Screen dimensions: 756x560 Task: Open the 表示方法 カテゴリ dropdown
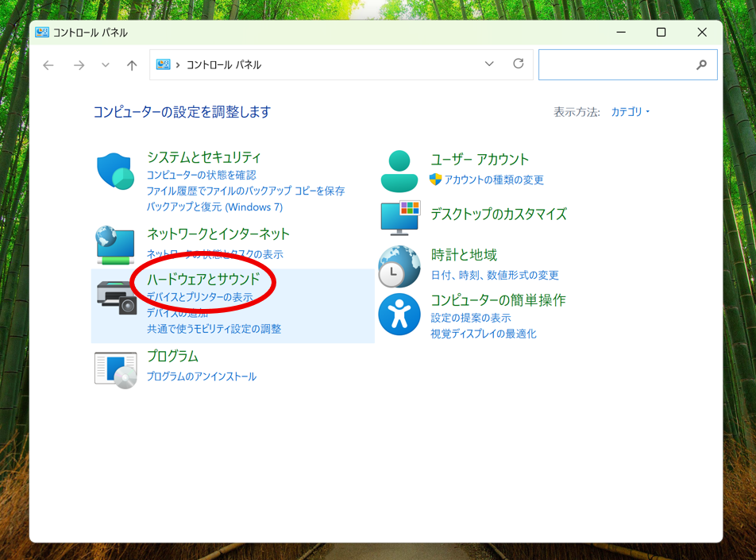(630, 112)
